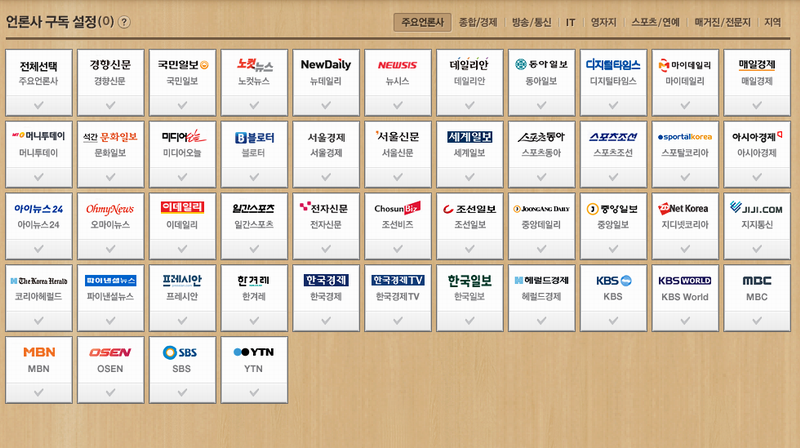Subscribe via the OSEN checkmark bar
800x448 pixels.
pos(110,393)
